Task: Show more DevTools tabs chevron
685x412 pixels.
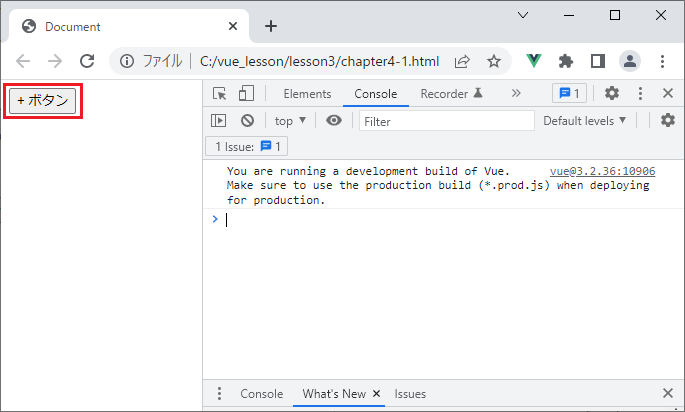Action: coord(516,93)
